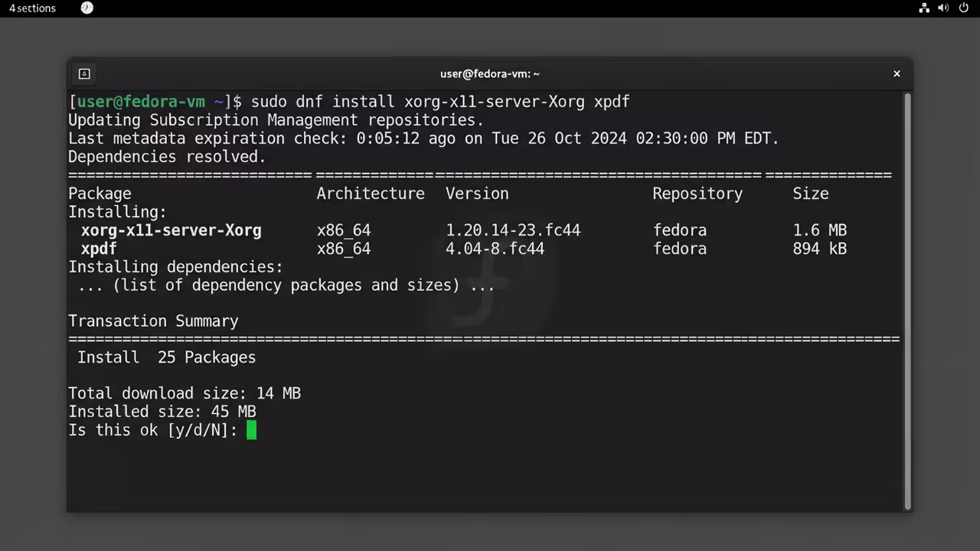The height and width of the screenshot is (551, 980).
Task: Click 'Installed size: 45 MB' line
Action: [x=162, y=412]
